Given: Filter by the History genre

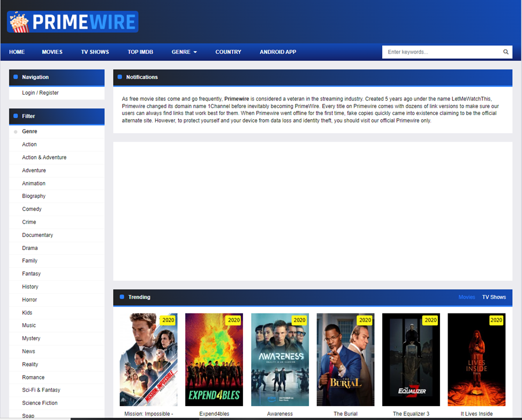Looking at the screenshot, I should click(30, 287).
